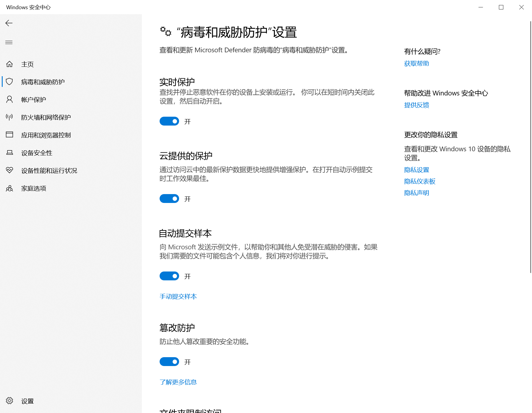532x413 pixels.
Task: Click the 帮助改进 Windows 安全中心 heading
Action: coord(446,93)
